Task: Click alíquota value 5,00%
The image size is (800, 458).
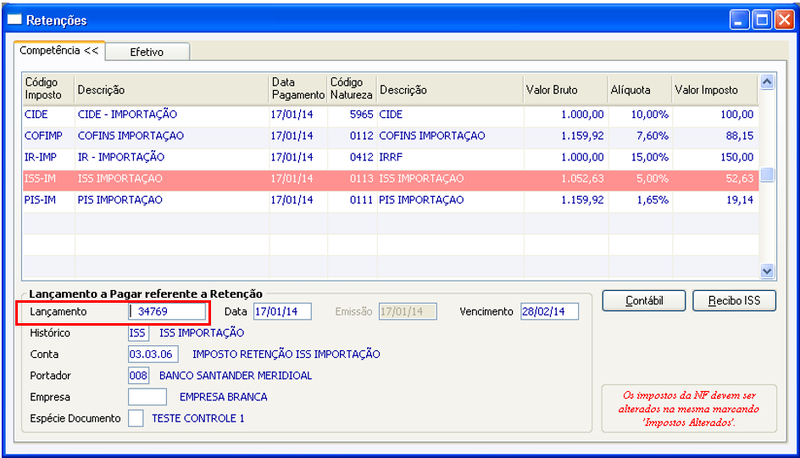Action: [652, 179]
